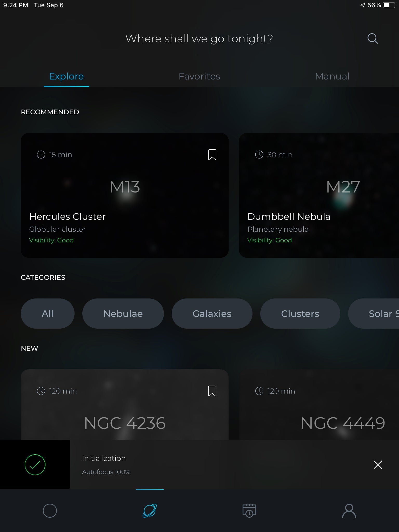The height and width of the screenshot is (532, 399).
Task: Open the search magnifier icon
Action: point(373,38)
